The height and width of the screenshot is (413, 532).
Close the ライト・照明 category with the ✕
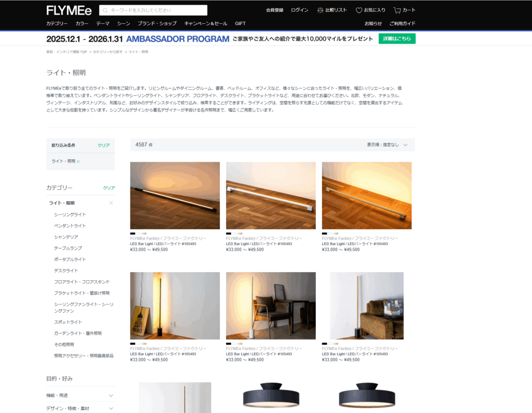tap(111, 203)
